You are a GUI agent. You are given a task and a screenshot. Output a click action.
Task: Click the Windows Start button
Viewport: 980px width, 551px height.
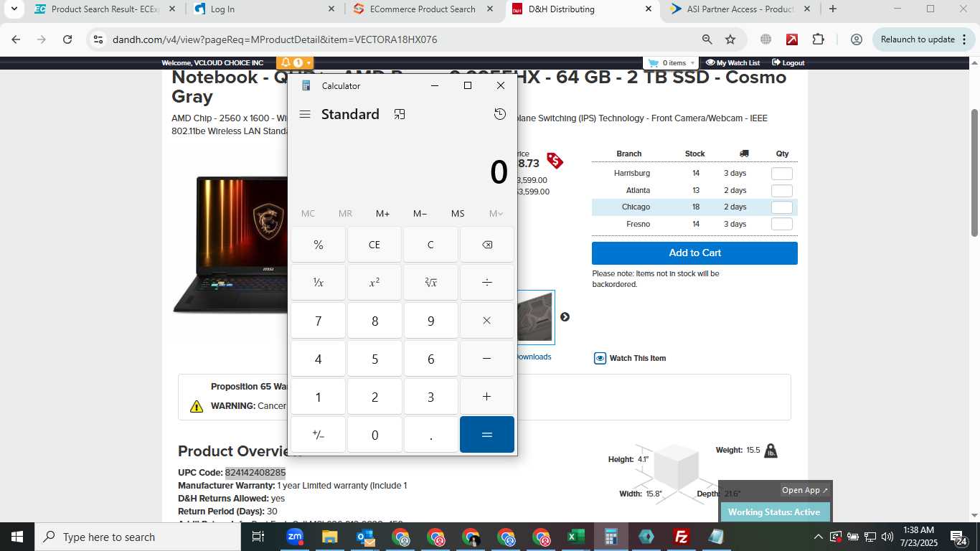pyautogui.click(x=17, y=537)
